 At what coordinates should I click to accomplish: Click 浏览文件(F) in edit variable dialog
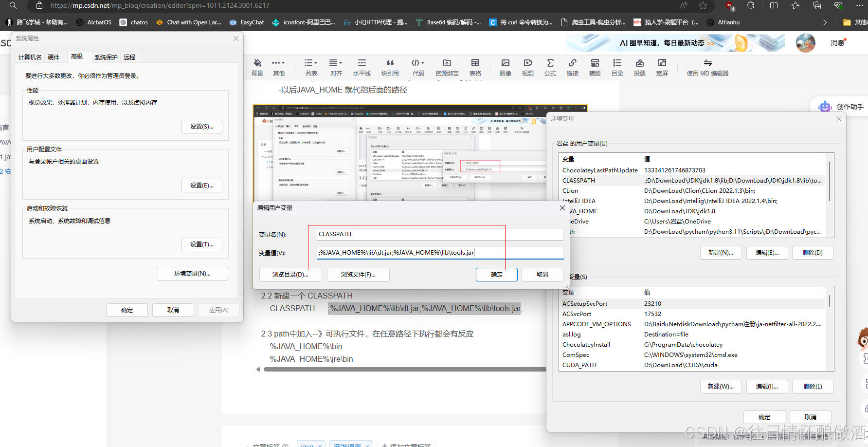[358, 275]
